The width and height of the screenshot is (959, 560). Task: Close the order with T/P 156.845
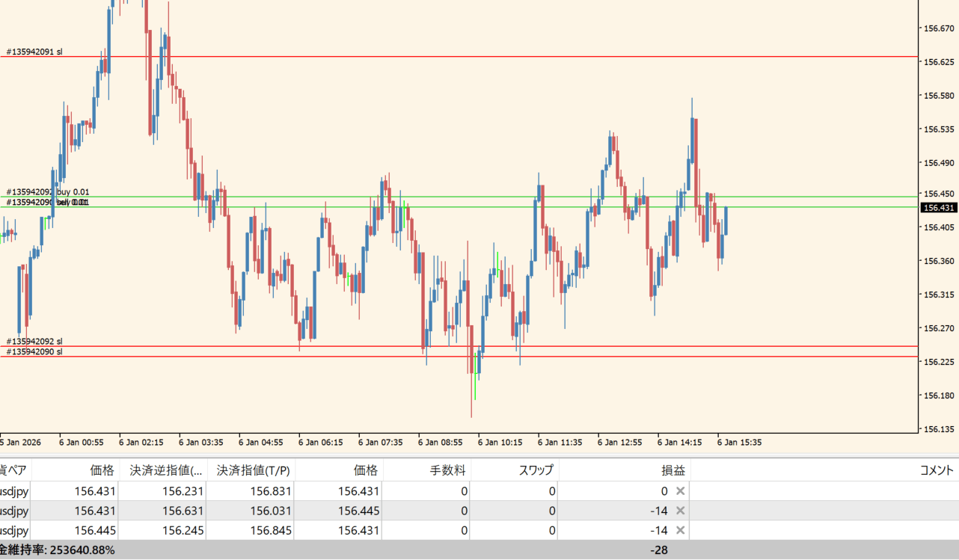(680, 530)
